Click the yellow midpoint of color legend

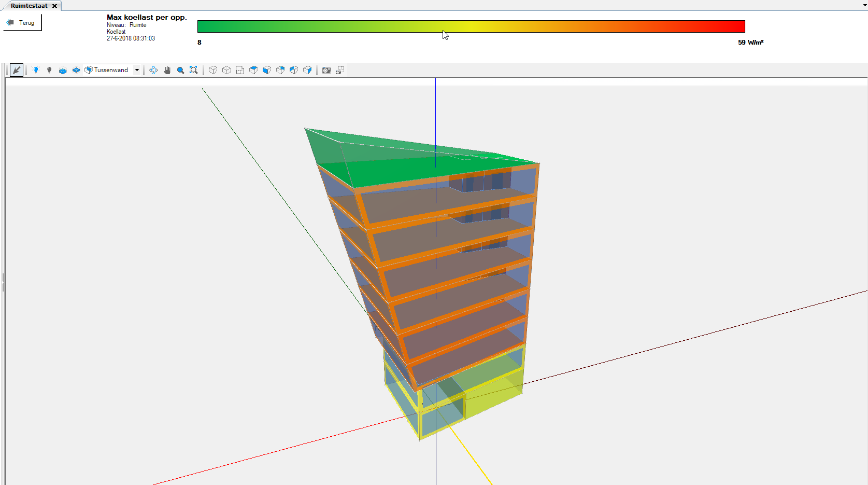click(471, 26)
